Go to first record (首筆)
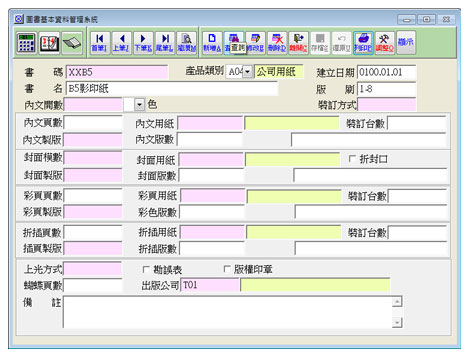The height and width of the screenshot is (363, 471). point(99,43)
